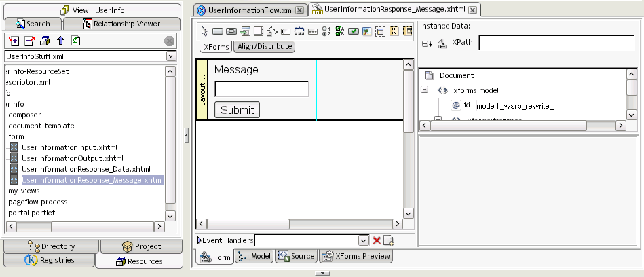Select the document-template folder
This screenshot has width=644, height=277.
point(41,126)
